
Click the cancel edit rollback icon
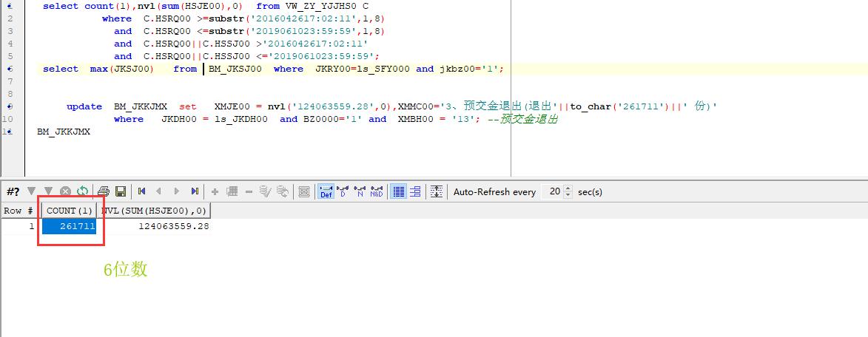(x=283, y=191)
